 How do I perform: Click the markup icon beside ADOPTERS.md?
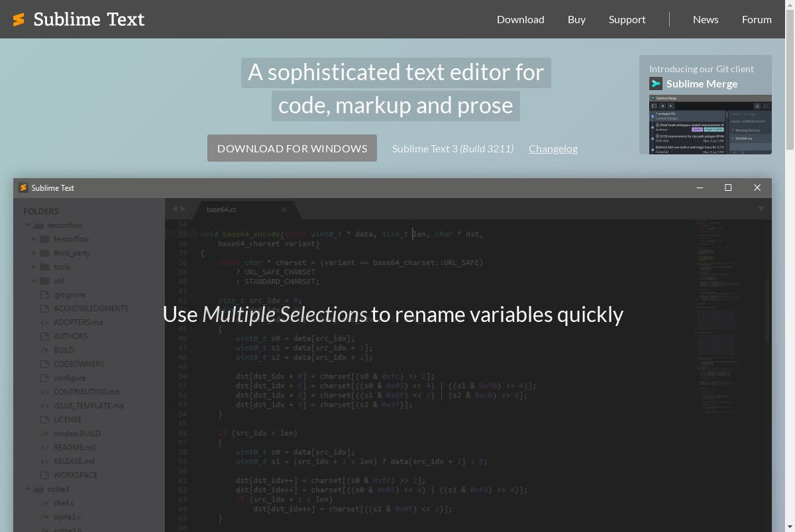click(x=44, y=323)
